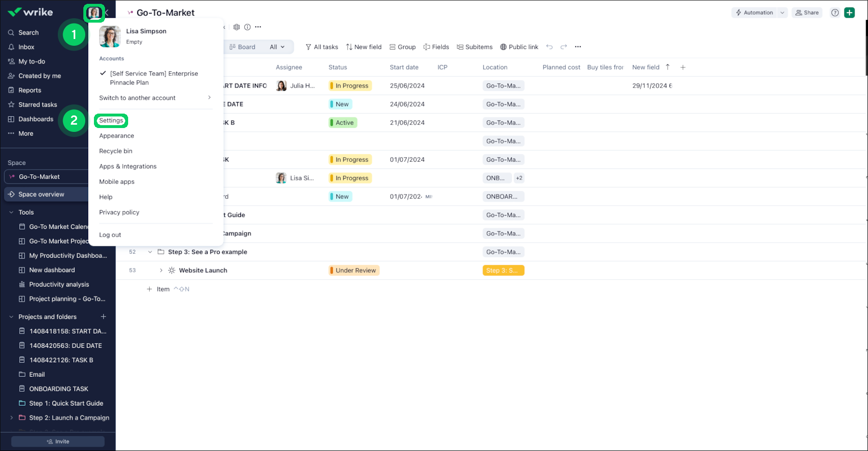Open ONBOARDING TASK project
Viewport: 868px width, 451px height.
[x=53, y=389]
